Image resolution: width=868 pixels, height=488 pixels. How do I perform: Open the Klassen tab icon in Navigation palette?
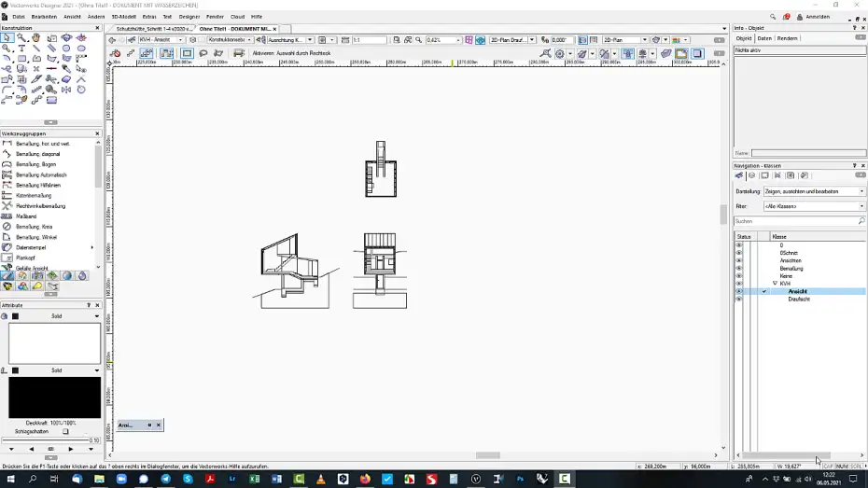click(x=738, y=175)
